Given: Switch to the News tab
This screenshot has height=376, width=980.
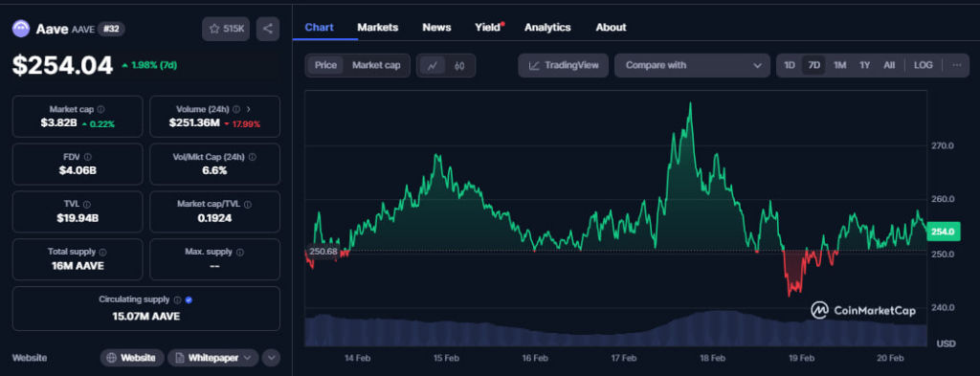Looking at the screenshot, I should click(436, 28).
